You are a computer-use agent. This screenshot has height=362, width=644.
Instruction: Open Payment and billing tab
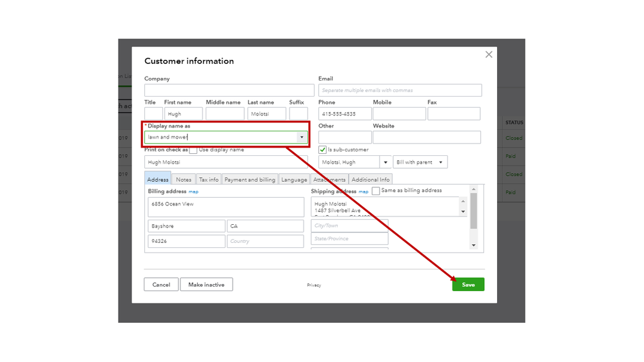(249, 179)
